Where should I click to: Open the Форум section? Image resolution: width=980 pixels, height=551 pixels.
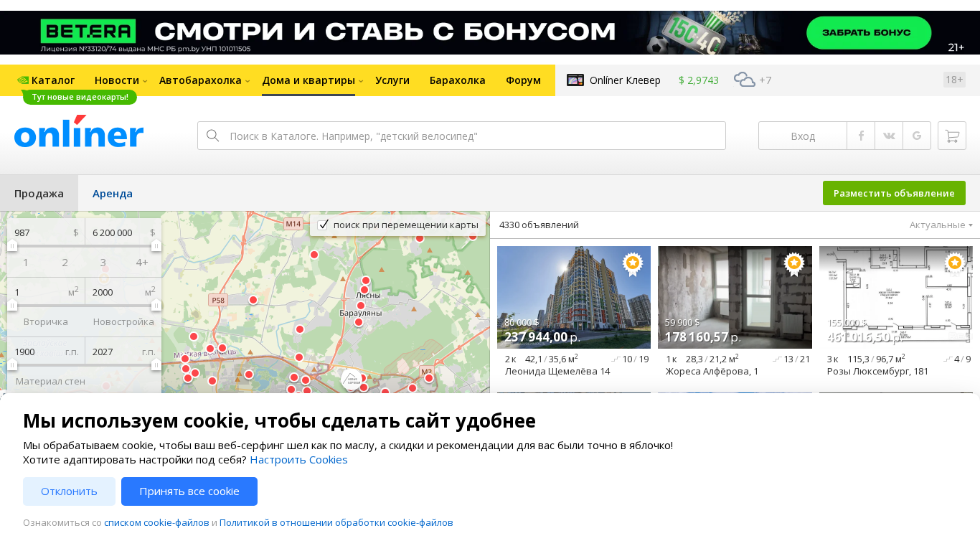tap(523, 80)
